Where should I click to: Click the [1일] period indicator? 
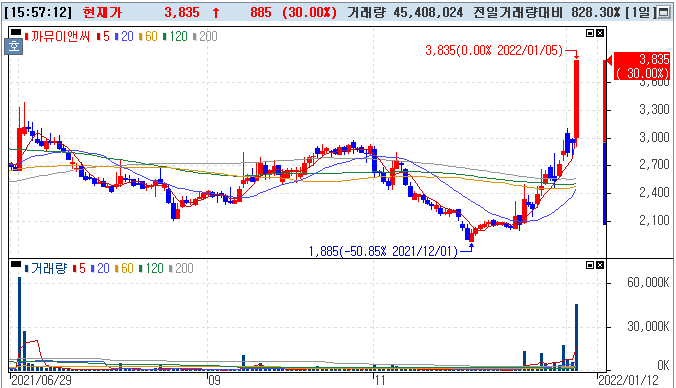click(641, 12)
